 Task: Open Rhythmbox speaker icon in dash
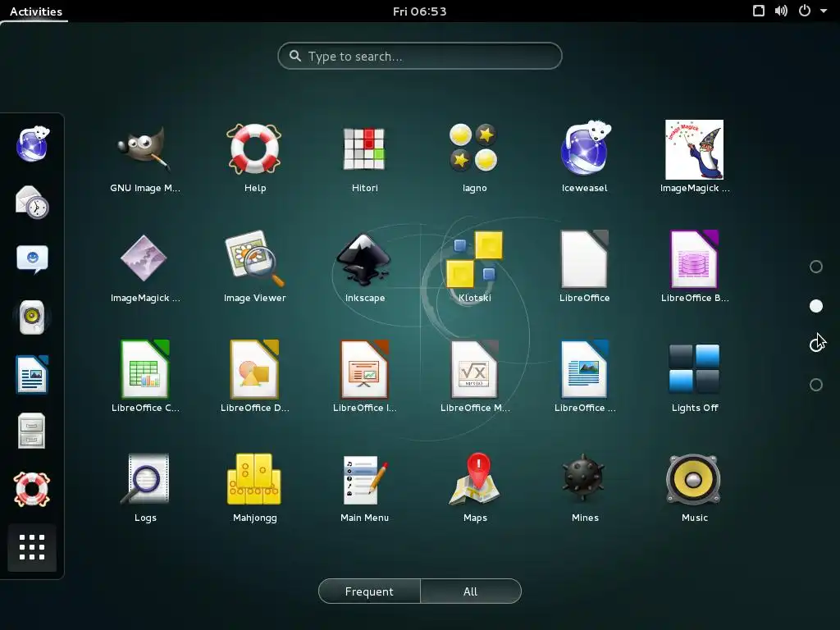coord(32,317)
